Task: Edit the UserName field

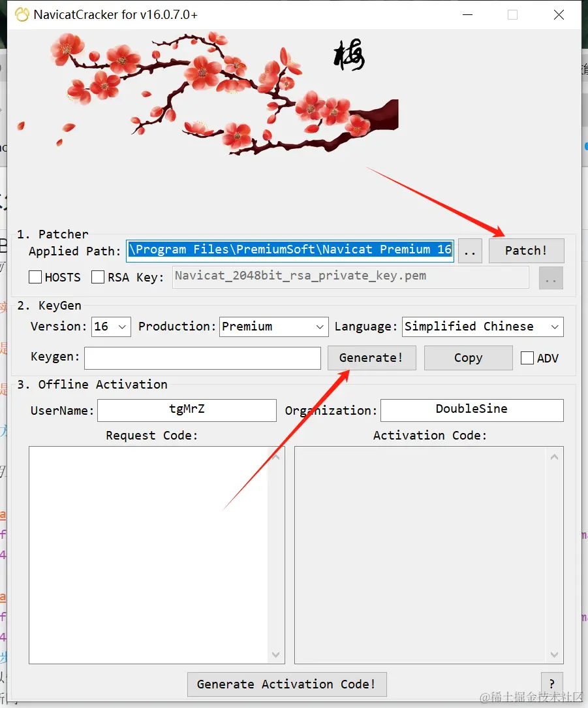Action: (x=187, y=410)
